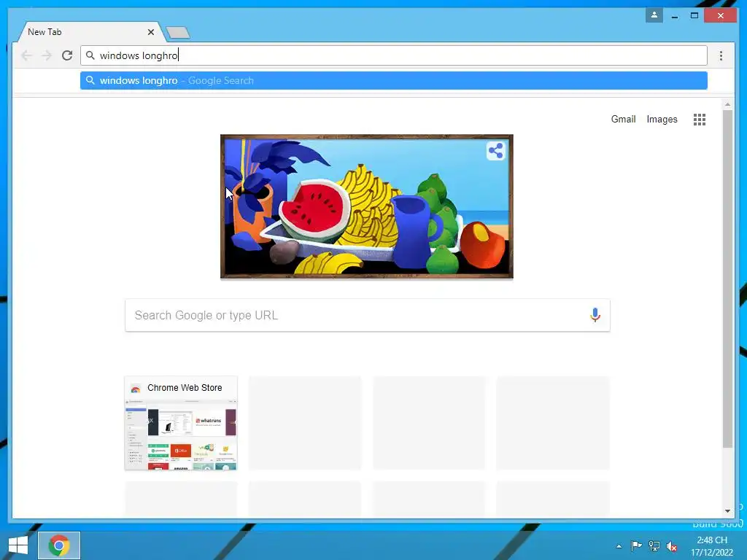Click the scrollbar up arrow

727,104
